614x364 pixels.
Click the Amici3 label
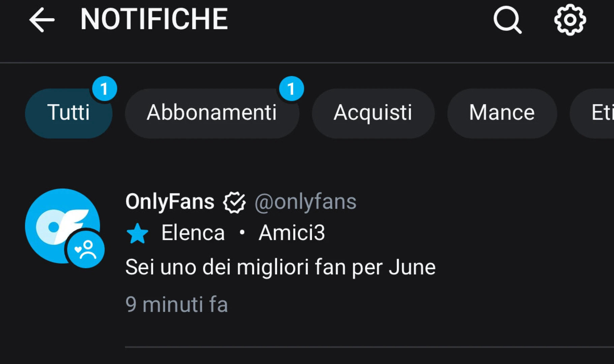coord(291,232)
